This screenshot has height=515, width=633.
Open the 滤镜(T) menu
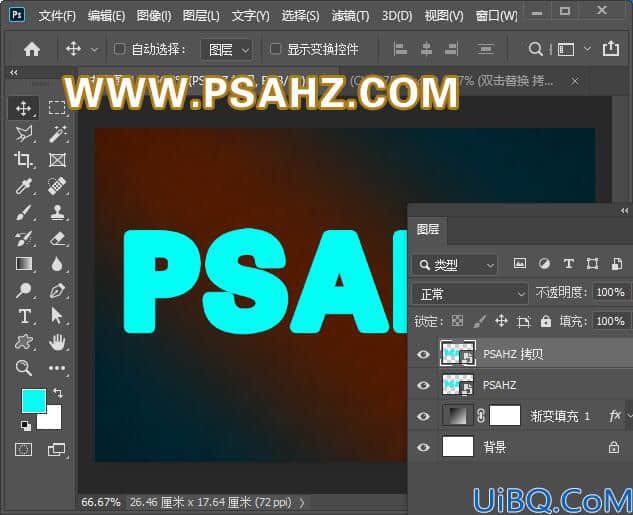(350, 16)
